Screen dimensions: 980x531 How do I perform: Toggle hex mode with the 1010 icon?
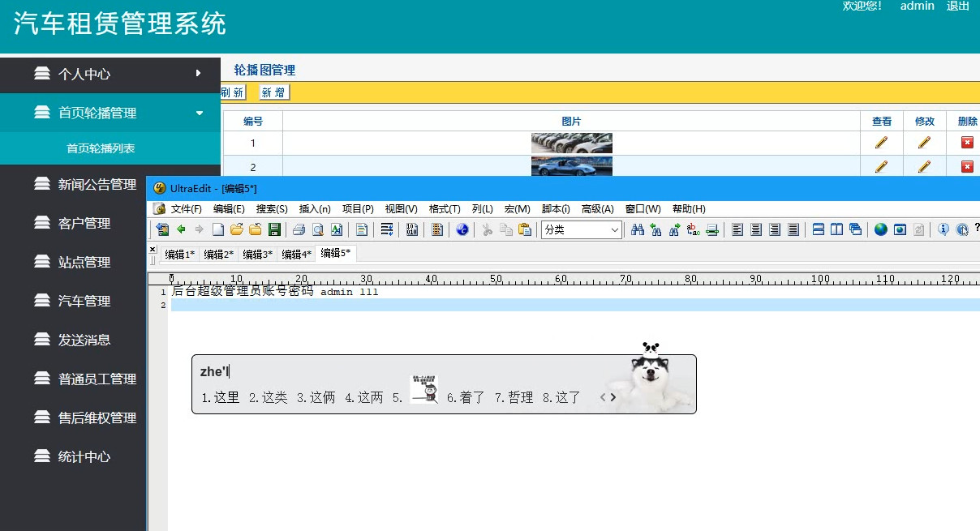tap(412, 229)
